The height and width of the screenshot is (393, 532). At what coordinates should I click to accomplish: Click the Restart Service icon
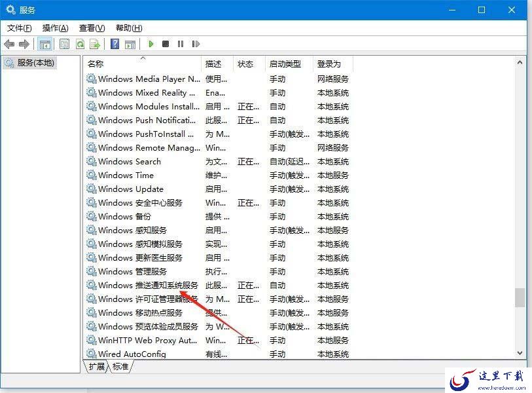[x=196, y=44]
